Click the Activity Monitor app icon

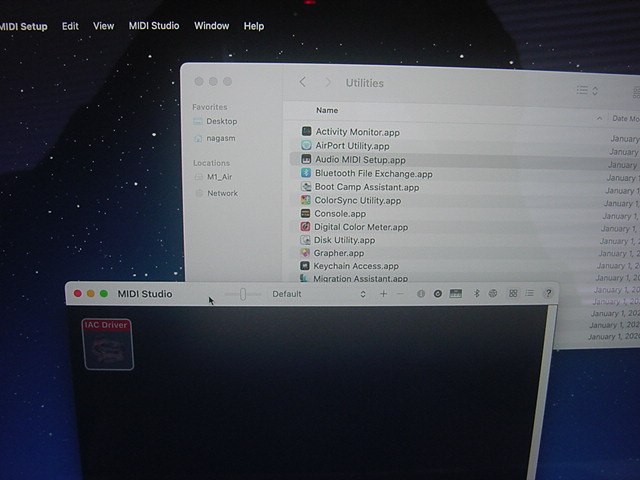click(307, 131)
